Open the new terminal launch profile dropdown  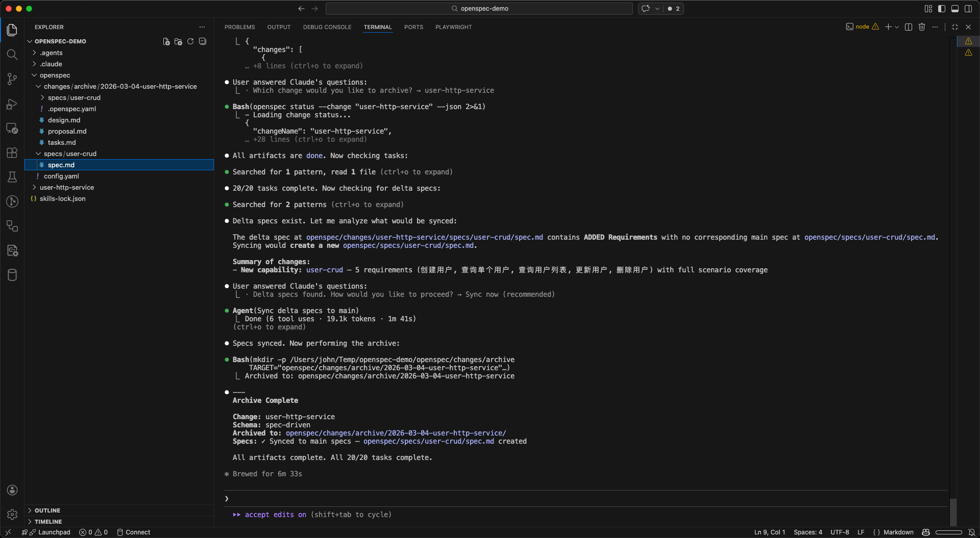pos(897,27)
